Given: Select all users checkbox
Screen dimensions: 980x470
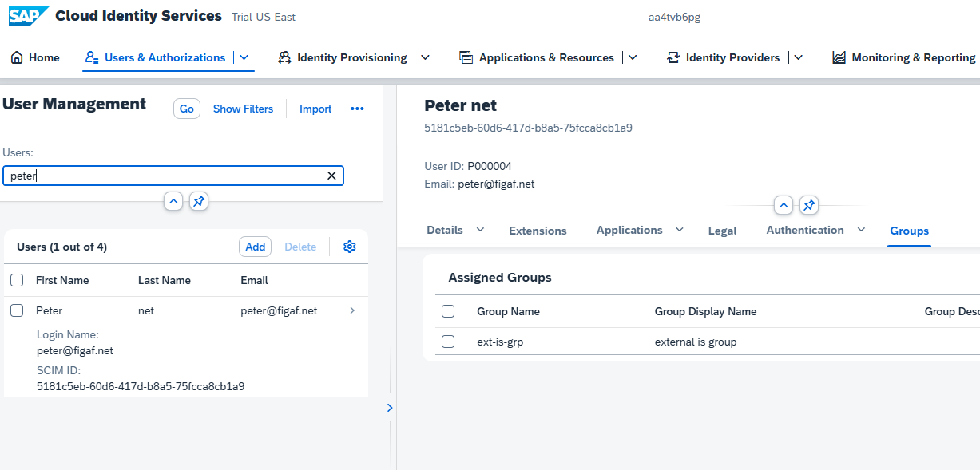Looking at the screenshot, I should (x=17, y=280).
